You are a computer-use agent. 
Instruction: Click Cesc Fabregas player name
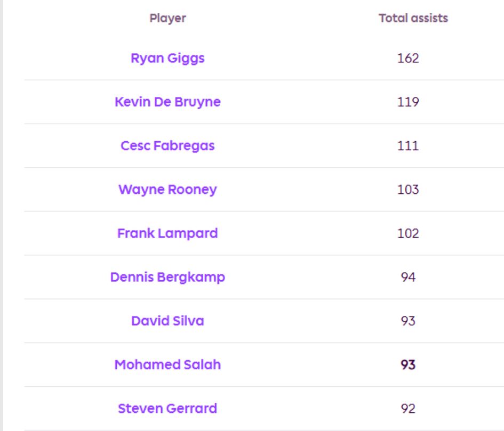pos(167,145)
